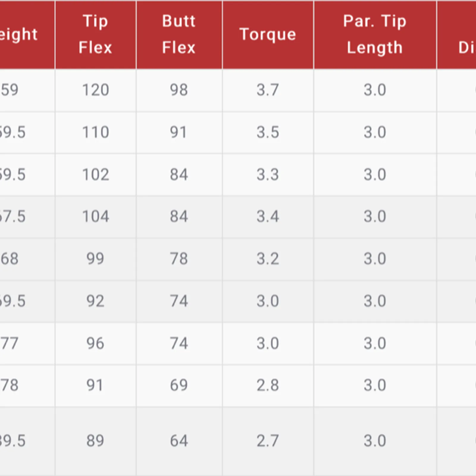Viewport: 476px width, 476px height.
Task: Select the Tip Flex cell reading 102
Action: tap(95, 174)
